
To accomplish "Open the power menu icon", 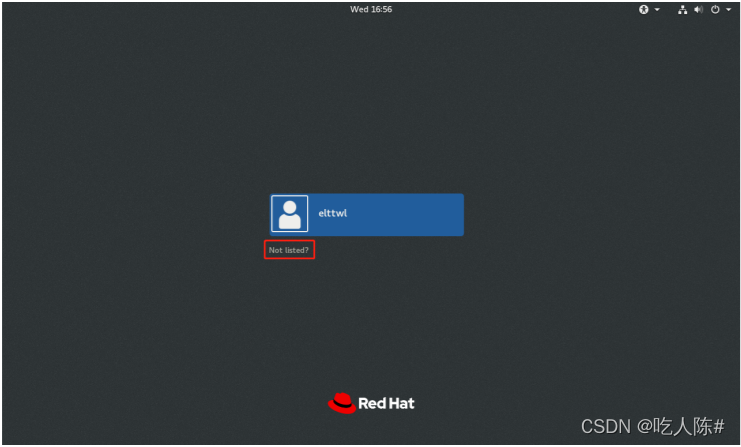I will pyautogui.click(x=715, y=9).
